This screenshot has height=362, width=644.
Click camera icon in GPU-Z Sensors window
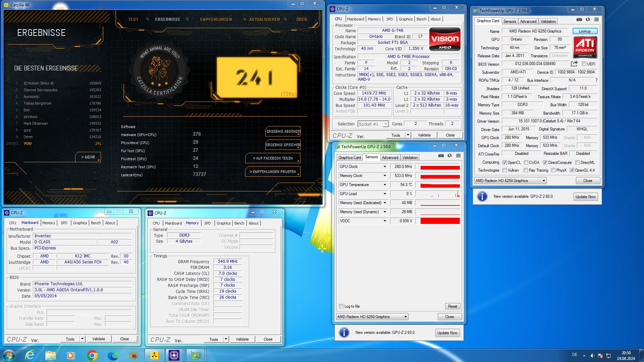(441, 156)
